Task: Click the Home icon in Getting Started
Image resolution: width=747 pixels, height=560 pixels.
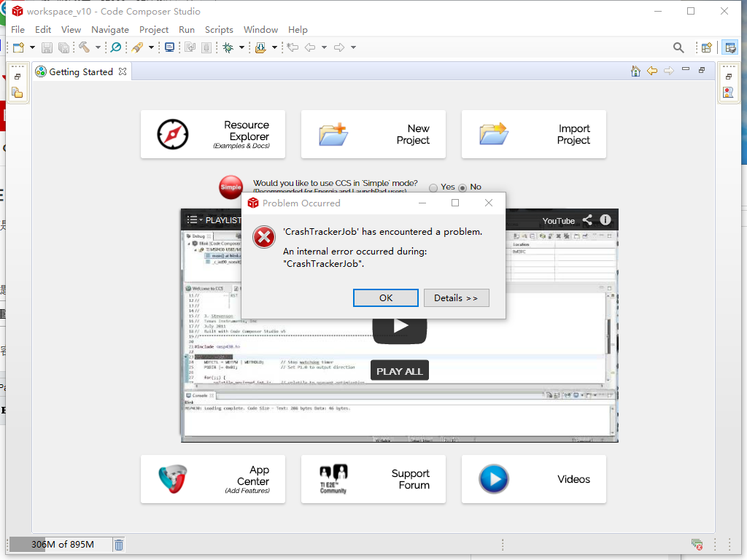Action: (x=635, y=71)
